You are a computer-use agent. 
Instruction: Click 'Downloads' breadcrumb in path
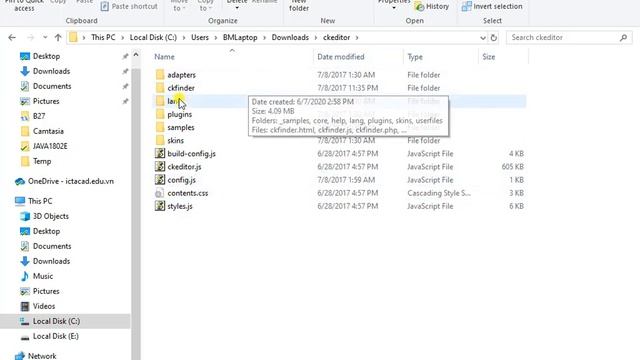290,38
